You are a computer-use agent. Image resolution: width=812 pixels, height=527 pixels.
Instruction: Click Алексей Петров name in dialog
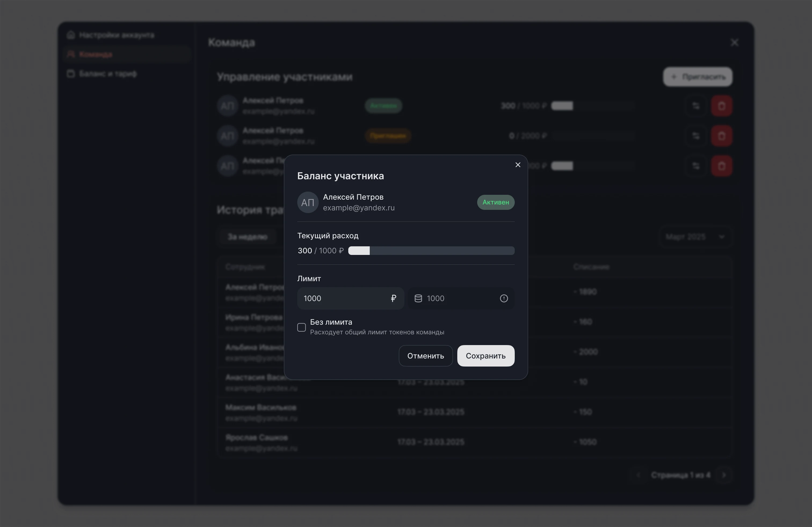coord(353,197)
